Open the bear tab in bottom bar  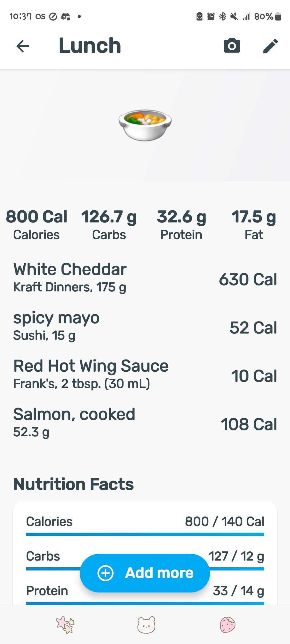point(146,625)
